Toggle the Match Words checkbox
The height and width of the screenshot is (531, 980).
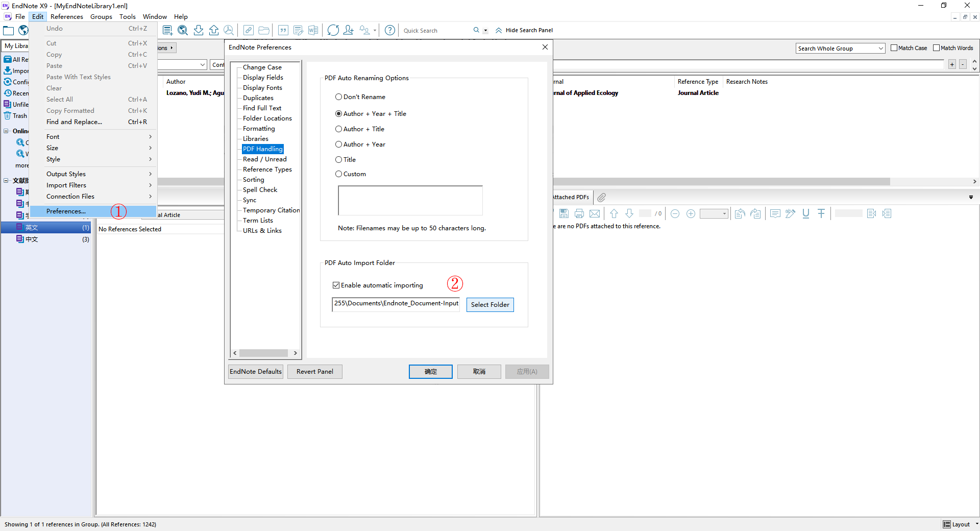(x=936, y=48)
